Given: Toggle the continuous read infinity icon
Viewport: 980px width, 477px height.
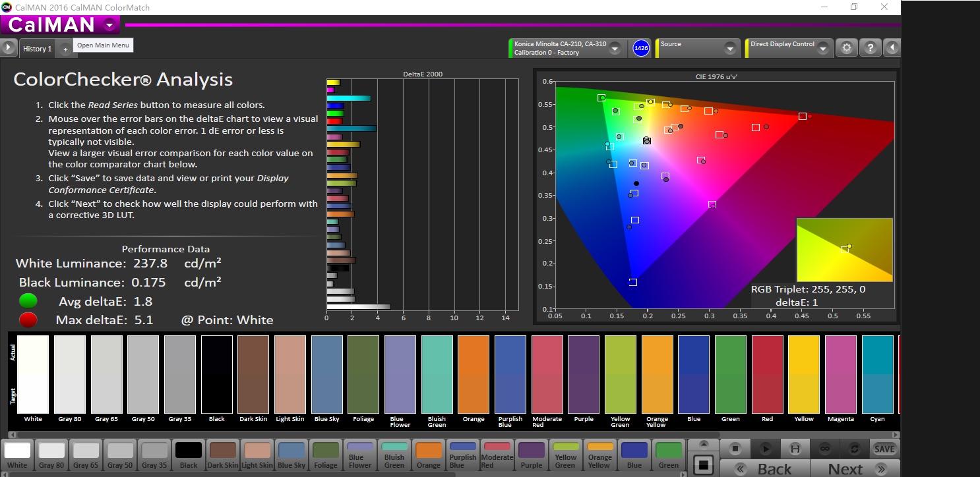Looking at the screenshot, I should tap(824, 449).
